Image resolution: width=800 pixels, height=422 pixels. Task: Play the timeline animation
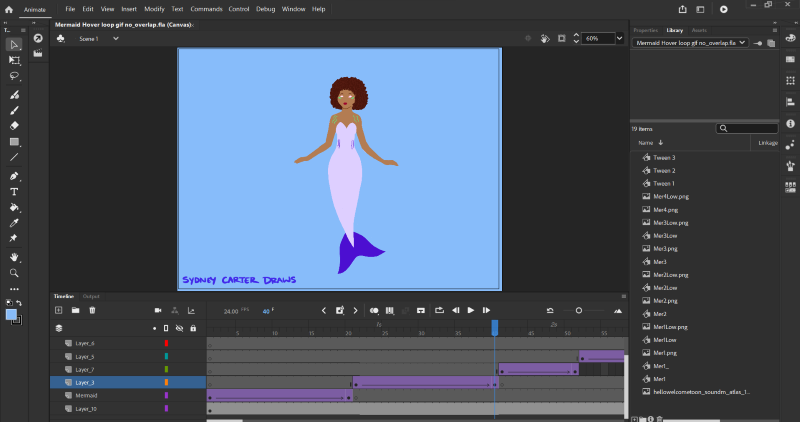(471, 310)
